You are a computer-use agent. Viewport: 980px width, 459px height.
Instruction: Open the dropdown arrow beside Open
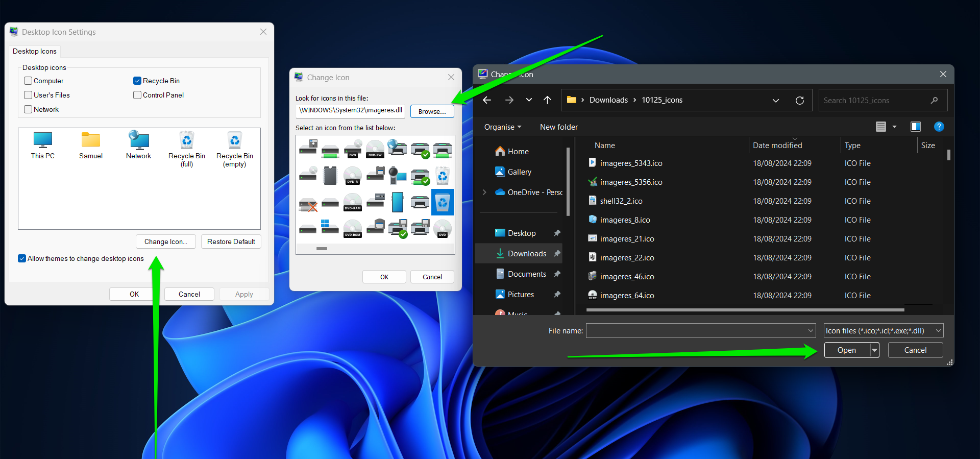875,350
